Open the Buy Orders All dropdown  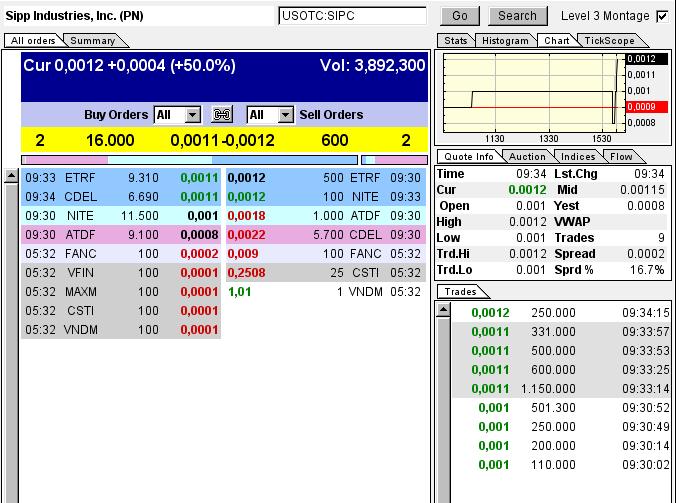[x=192, y=115]
